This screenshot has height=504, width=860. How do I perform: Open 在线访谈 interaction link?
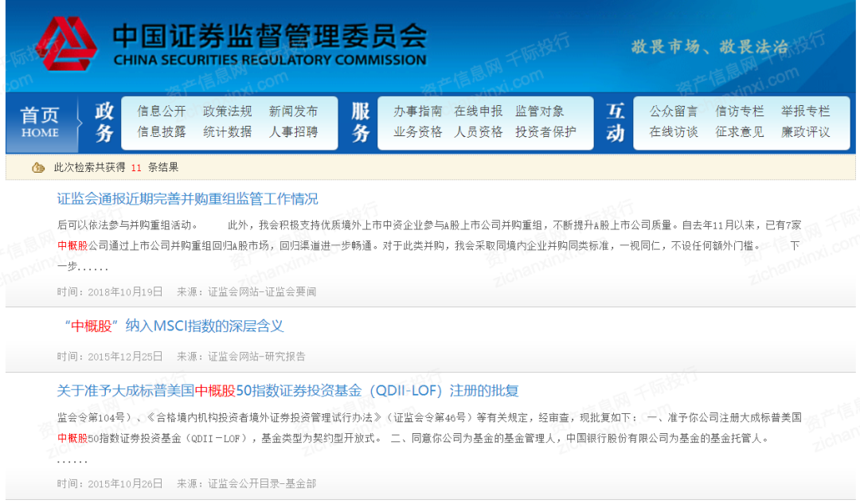tap(674, 131)
